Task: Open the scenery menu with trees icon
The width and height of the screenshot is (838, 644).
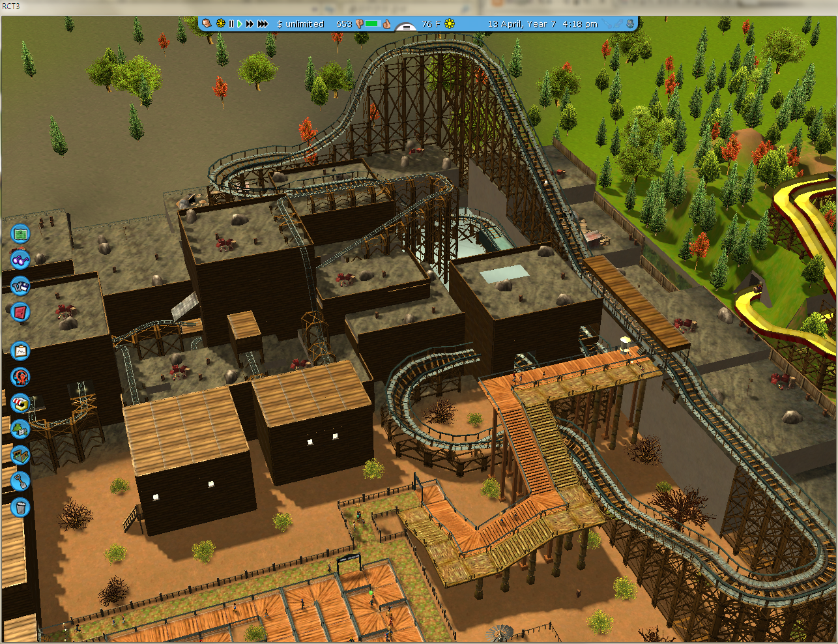Action: (20, 429)
